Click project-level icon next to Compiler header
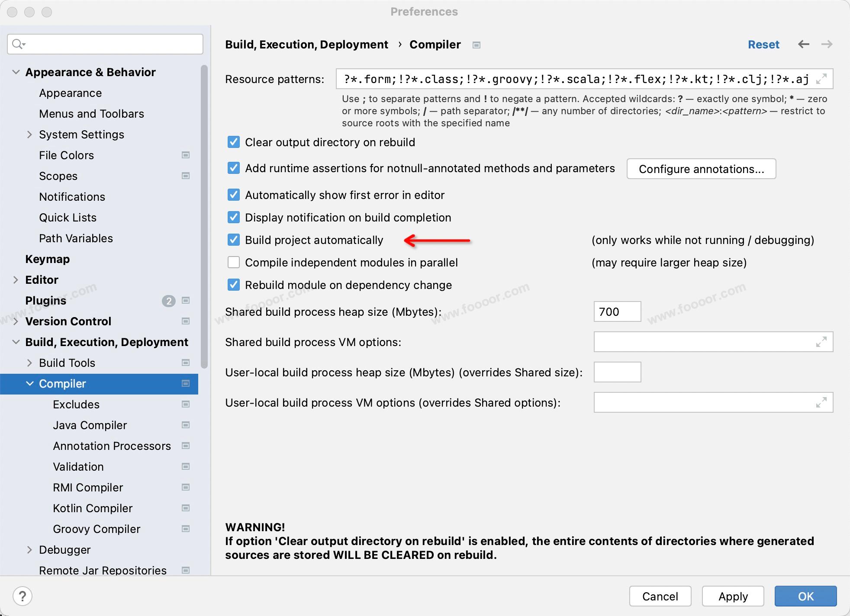 click(x=477, y=45)
